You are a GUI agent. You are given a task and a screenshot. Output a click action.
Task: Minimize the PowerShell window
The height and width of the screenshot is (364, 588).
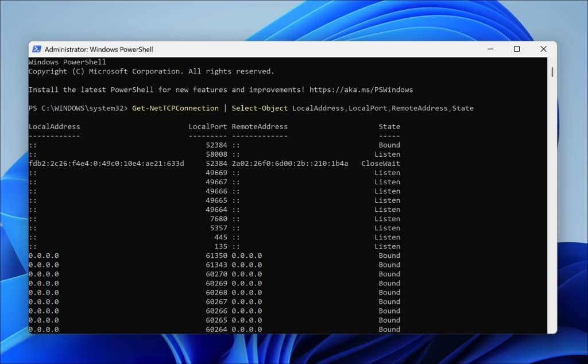(x=490, y=49)
